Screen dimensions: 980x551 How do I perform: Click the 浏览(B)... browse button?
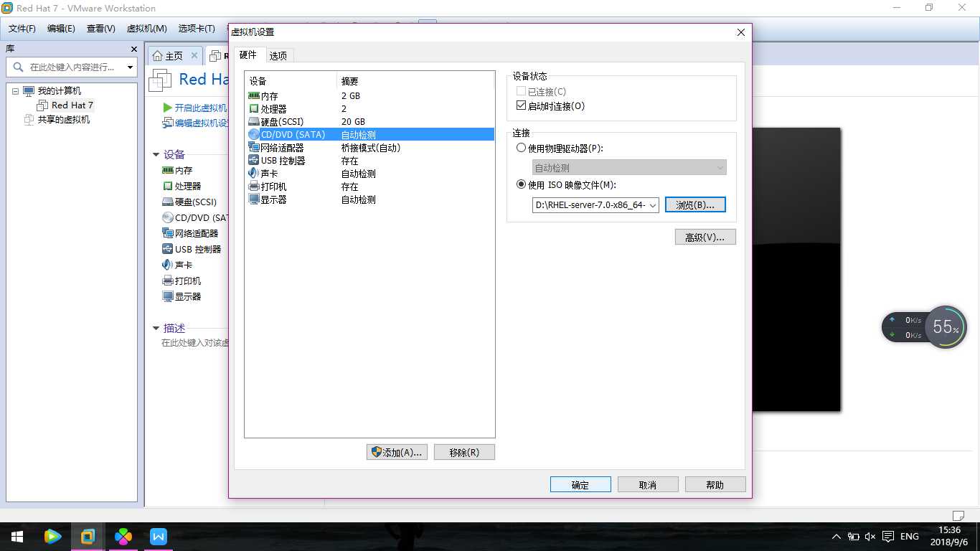tap(695, 205)
